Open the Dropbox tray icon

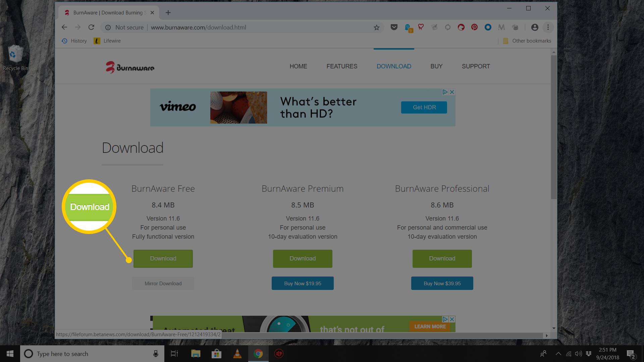tap(589, 354)
